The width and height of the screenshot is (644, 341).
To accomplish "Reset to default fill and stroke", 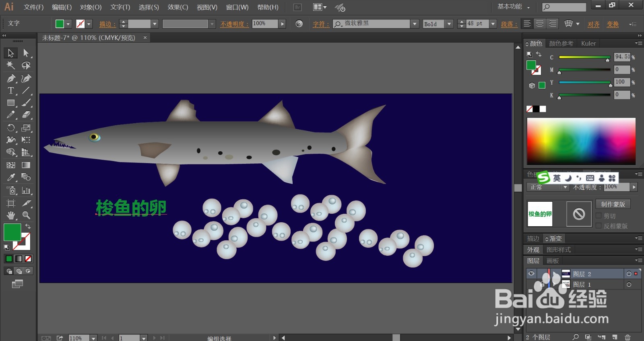I will (x=7, y=247).
